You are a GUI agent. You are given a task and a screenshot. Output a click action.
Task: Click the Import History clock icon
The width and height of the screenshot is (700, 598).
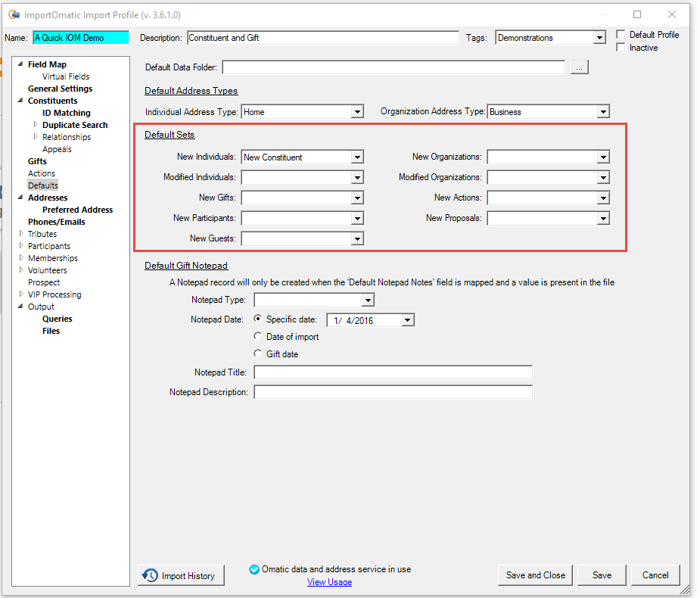[x=151, y=575]
